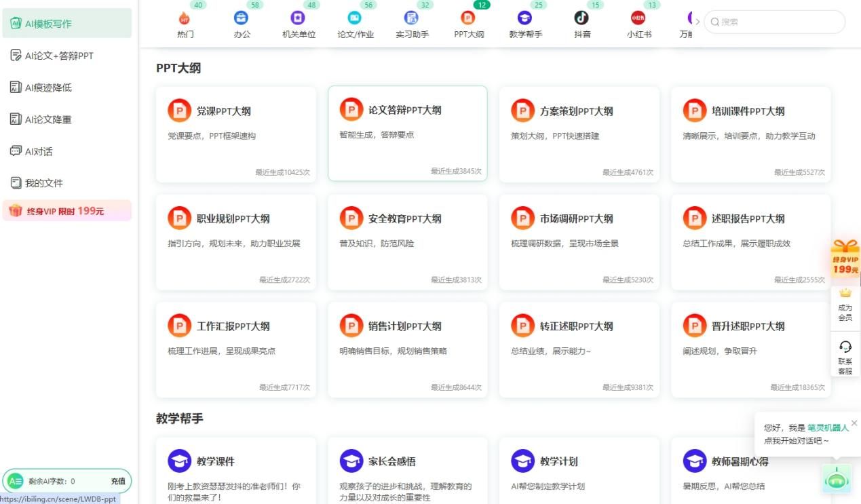Choose the PPT大纲 category icon
This screenshot has height=504, width=861.
pyautogui.click(x=468, y=18)
